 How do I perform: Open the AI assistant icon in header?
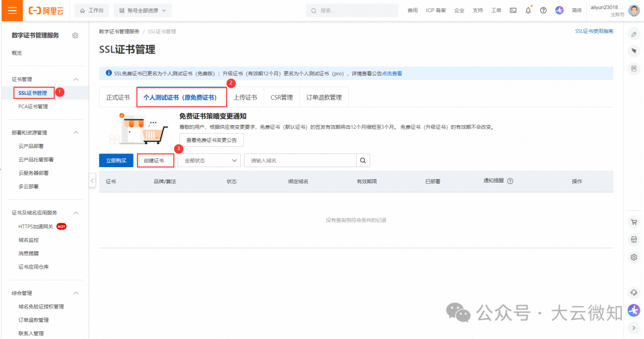(x=559, y=10)
